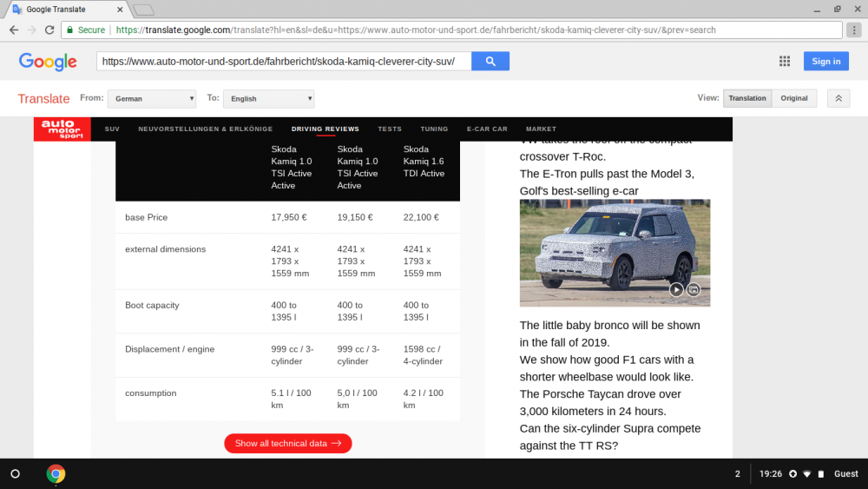Open the six-cylinder Supra article link
The height and width of the screenshot is (489, 868).
610,437
